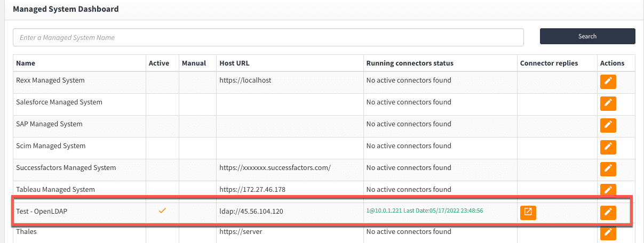The width and height of the screenshot is (644, 243).
Task: Edit the Test - OpenLDAP system
Action: (x=608, y=212)
